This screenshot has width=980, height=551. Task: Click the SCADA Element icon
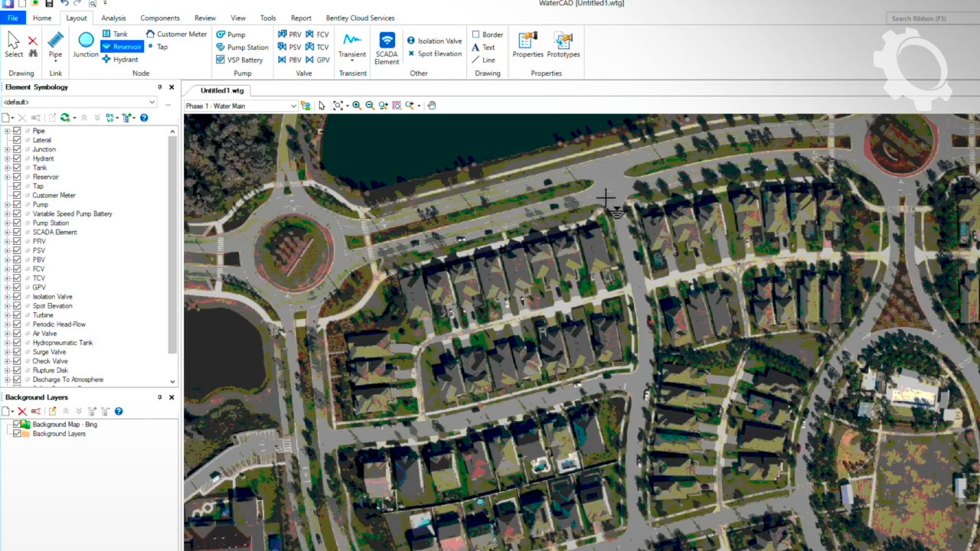(387, 44)
